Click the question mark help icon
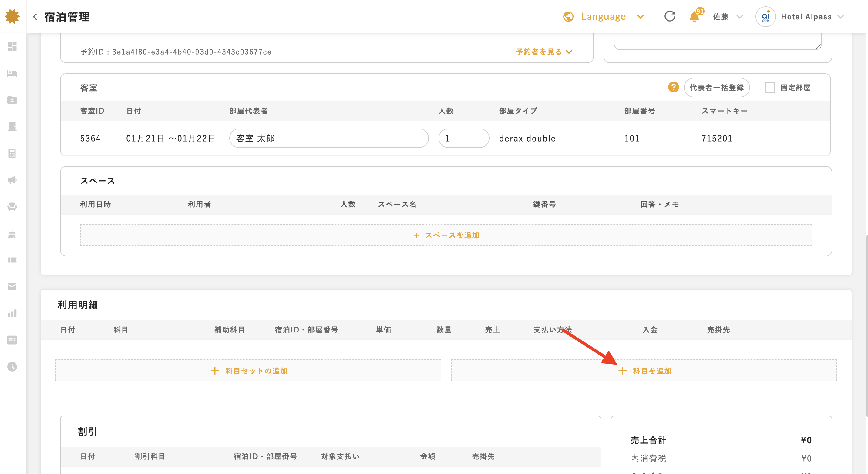Image resolution: width=868 pixels, height=474 pixels. 673,87
